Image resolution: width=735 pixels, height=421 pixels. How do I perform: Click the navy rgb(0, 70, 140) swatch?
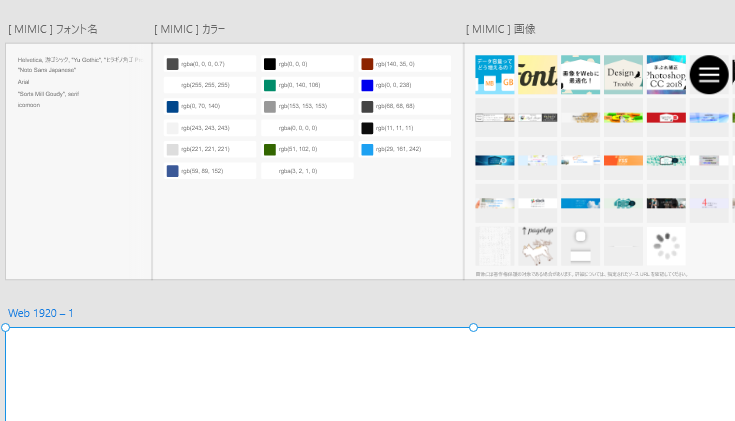pos(172,106)
